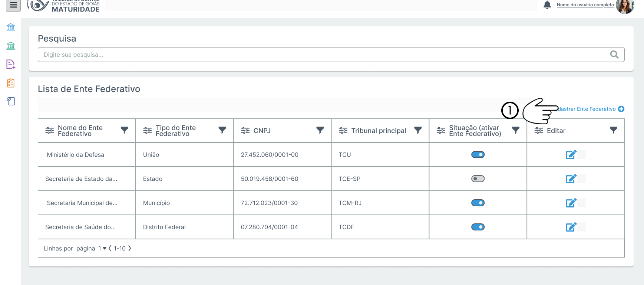Focus the Pesquisa search input field
The height and width of the screenshot is (285, 644).
point(323,55)
